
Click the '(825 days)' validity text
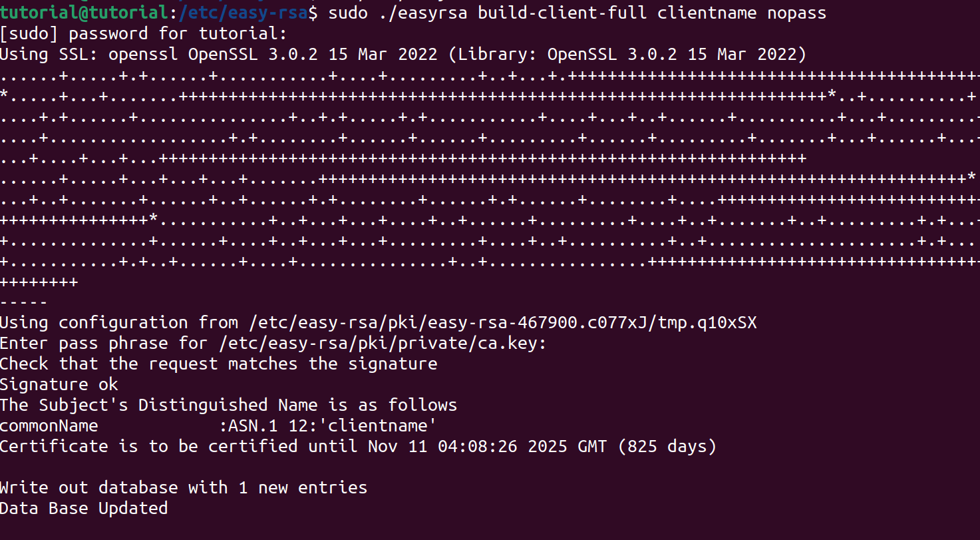(x=667, y=446)
